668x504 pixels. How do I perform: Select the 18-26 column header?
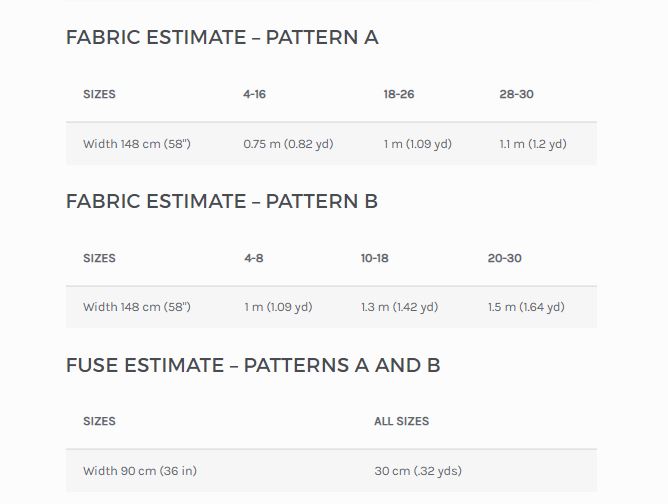tap(399, 94)
